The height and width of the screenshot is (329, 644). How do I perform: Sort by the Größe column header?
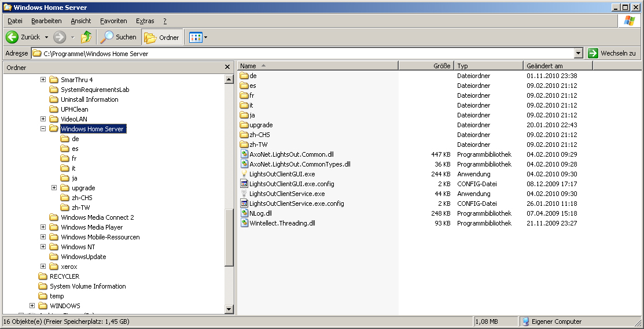click(x=426, y=66)
